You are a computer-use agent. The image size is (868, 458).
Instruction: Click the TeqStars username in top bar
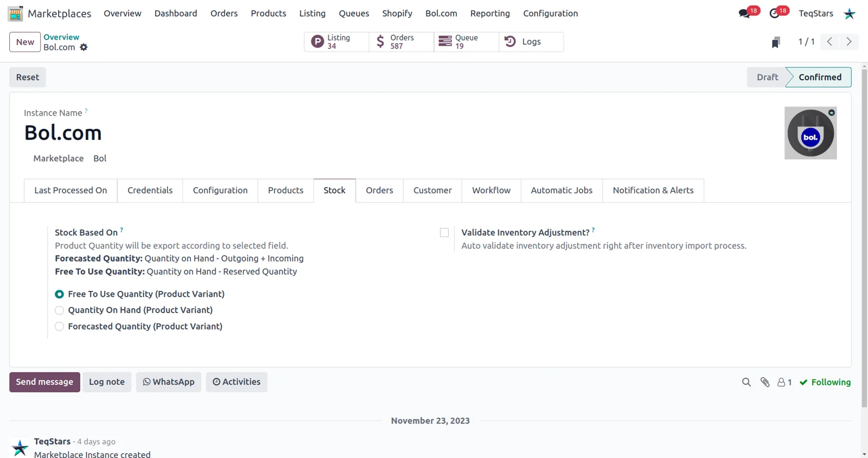point(816,14)
